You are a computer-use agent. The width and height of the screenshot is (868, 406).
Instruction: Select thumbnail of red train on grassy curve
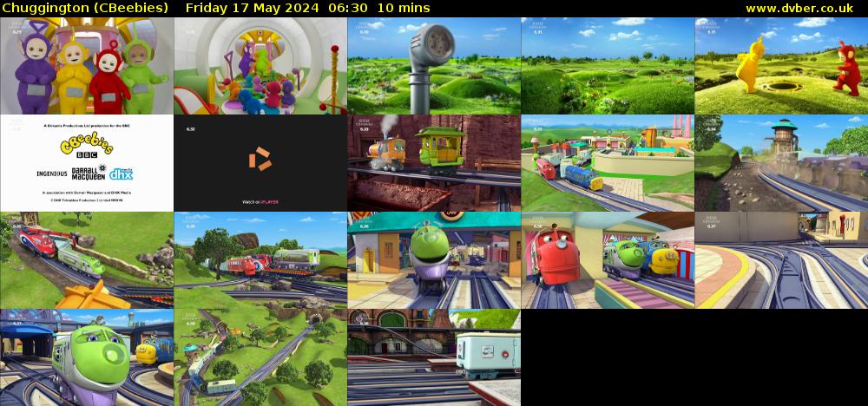(87, 260)
